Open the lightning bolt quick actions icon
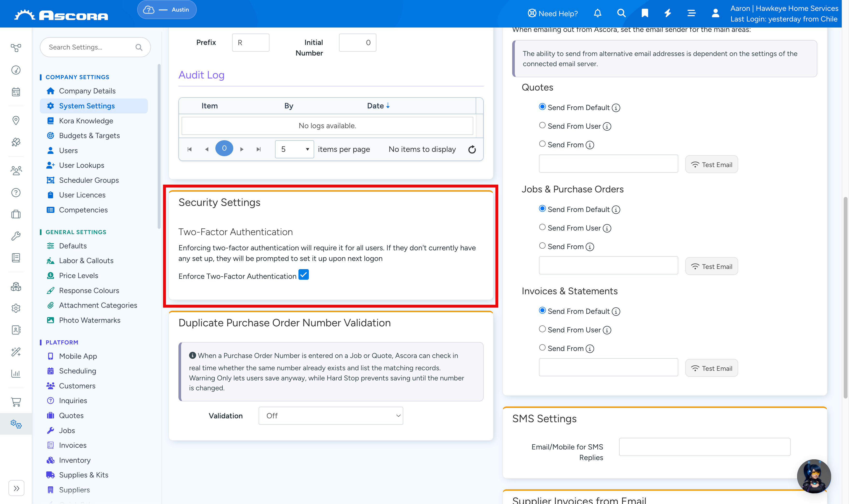Image resolution: width=849 pixels, height=504 pixels. point(668,13)
